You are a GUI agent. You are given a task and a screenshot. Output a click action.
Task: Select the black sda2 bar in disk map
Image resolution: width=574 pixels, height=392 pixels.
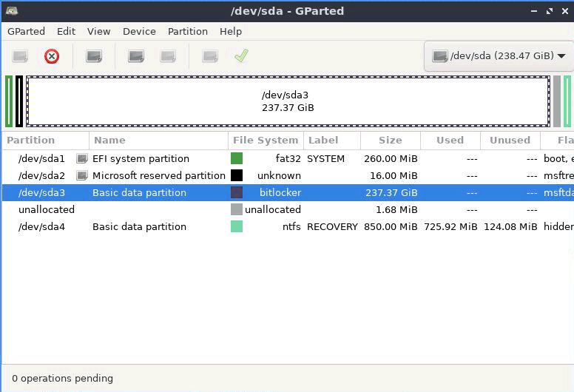[x=19, y=101]
